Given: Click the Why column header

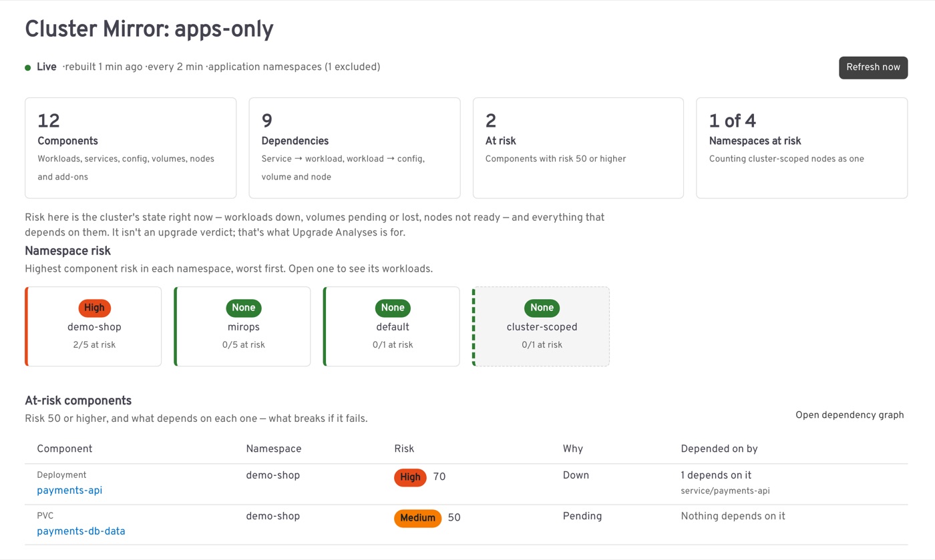Looking at the screenshot, I should coord(573,449).
